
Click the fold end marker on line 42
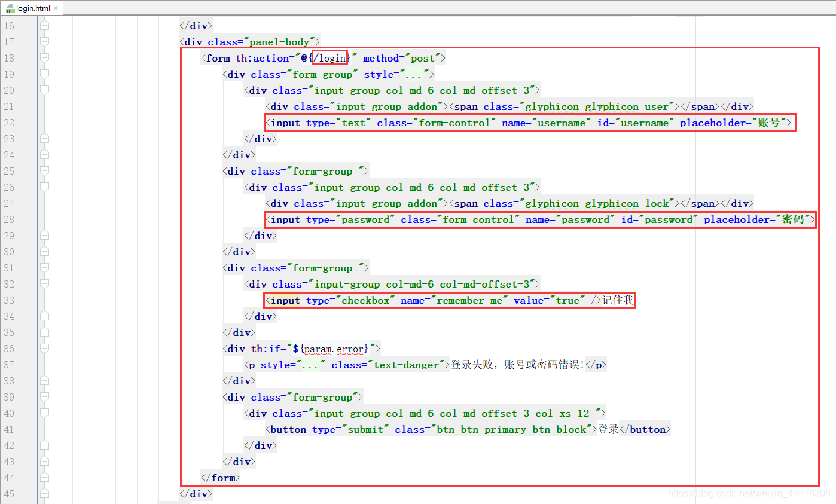(44, 445)
